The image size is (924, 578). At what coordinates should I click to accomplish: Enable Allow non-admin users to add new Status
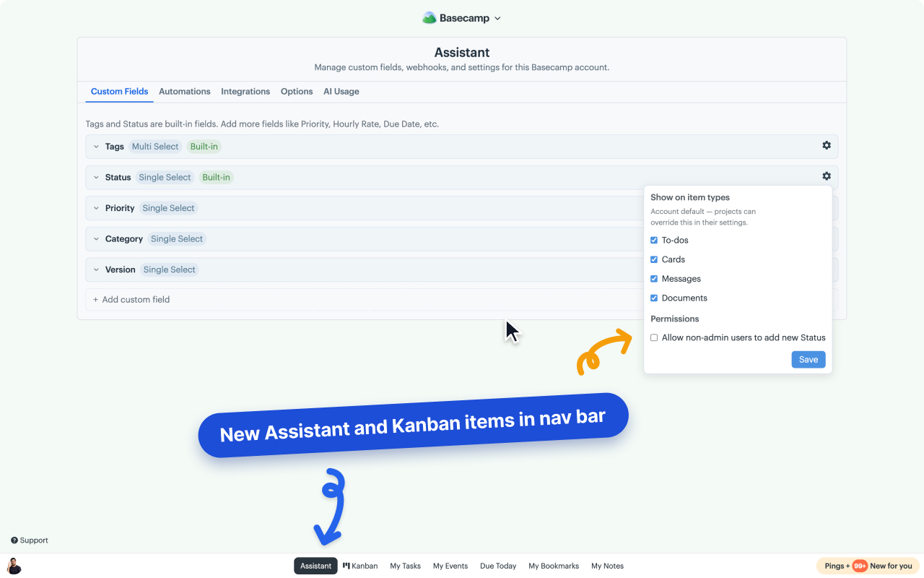pyautogui.click(x=654, y=337)
